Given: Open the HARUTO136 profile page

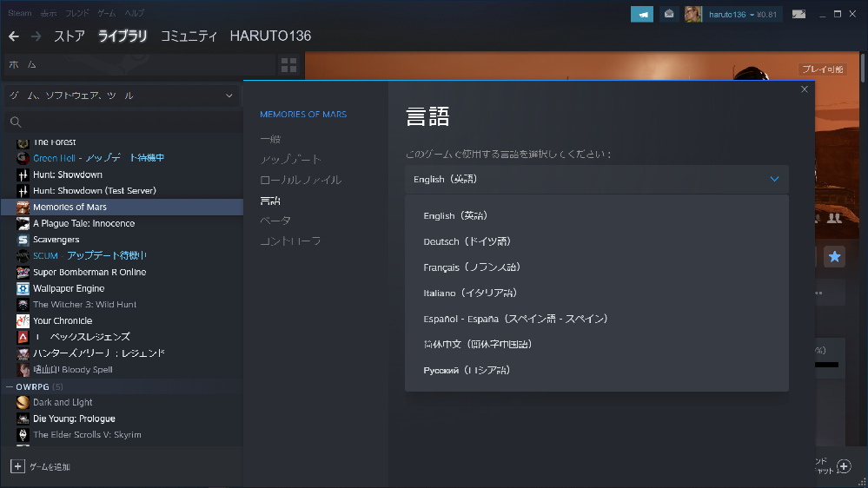Looking at the screenshot, I should pos(270,36).
